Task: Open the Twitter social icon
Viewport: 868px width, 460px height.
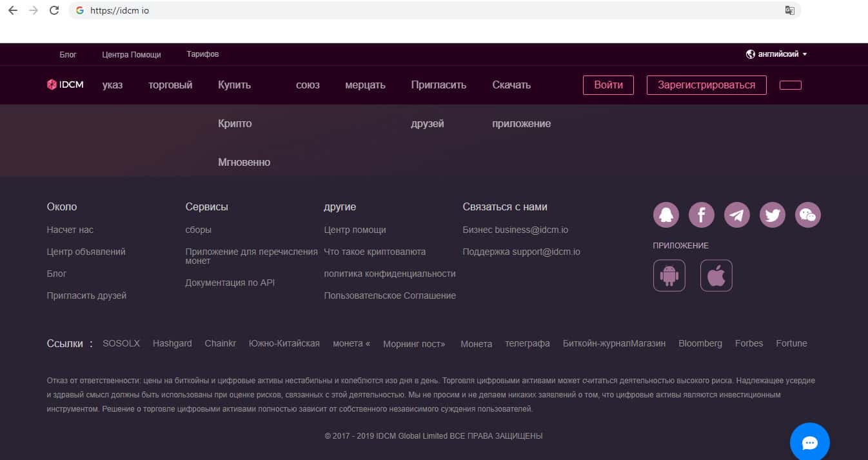Action: pos(773,215)
